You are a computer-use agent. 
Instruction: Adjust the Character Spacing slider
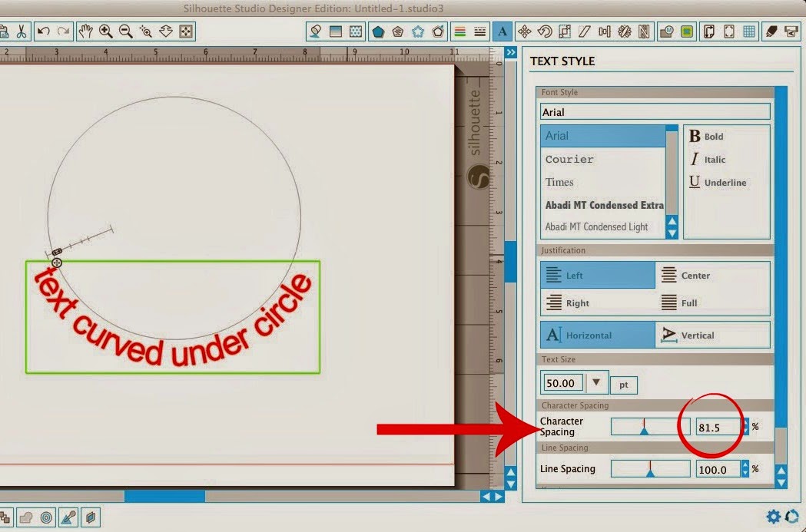tap(649, 427)
